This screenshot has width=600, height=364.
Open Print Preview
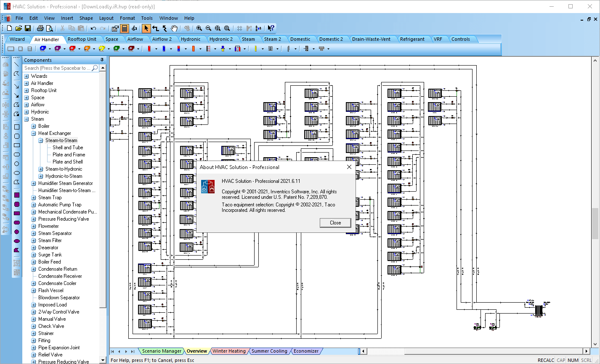[x=50, y=28]
